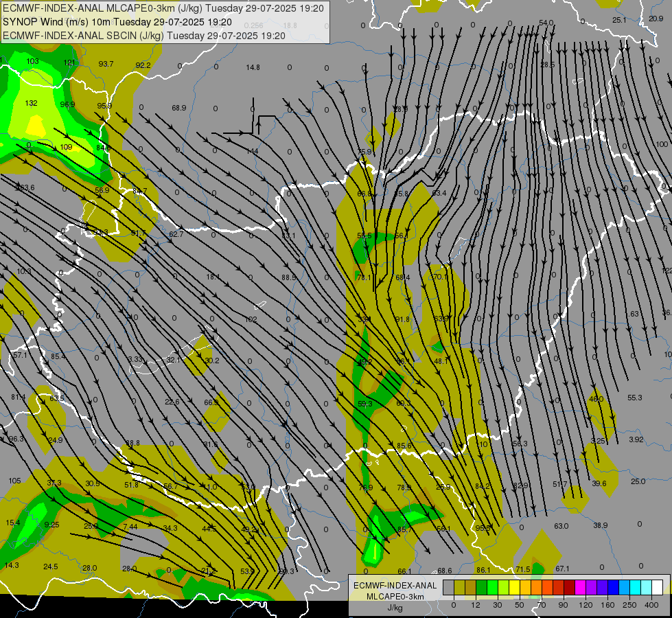The image size is (672, 618).
Task: Click the legend's 70 tick label
Action: coord(542,605)
